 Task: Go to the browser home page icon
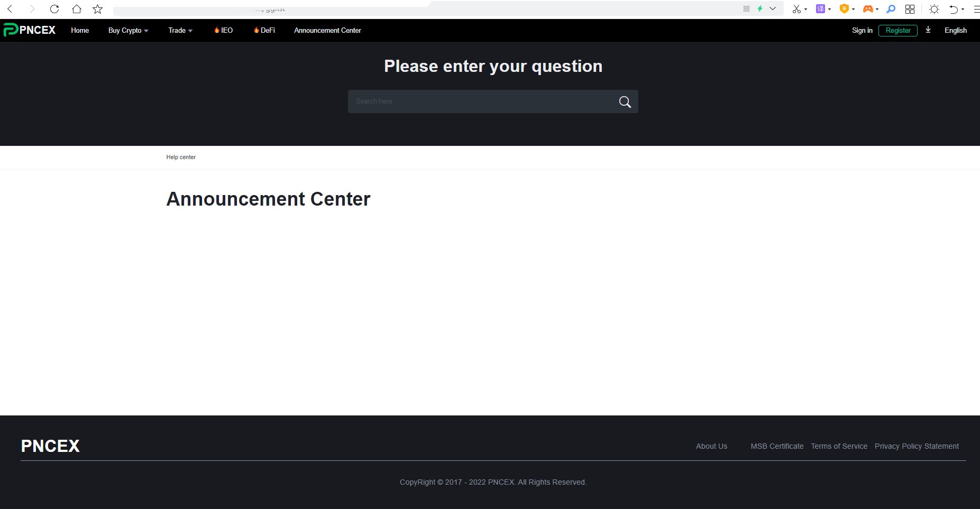tap(76, 9)
